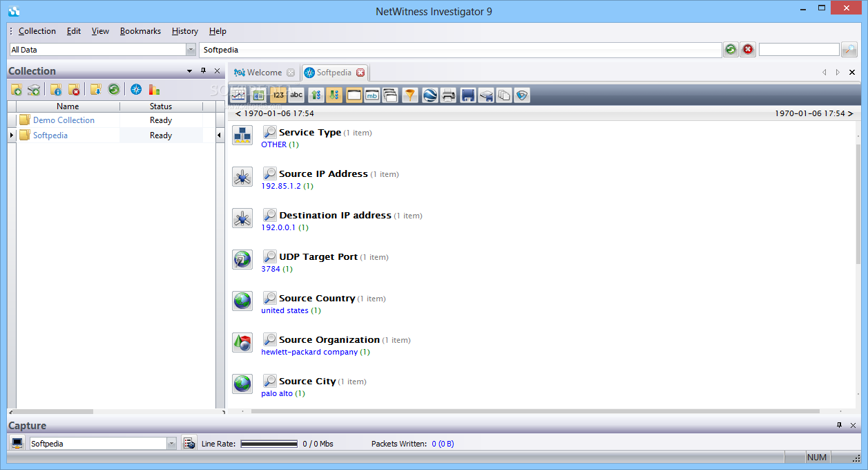The width and height of the screenshot is (868, 470).
Task: Click magnifier icon beside Service Type
Action: coord(270,132)
